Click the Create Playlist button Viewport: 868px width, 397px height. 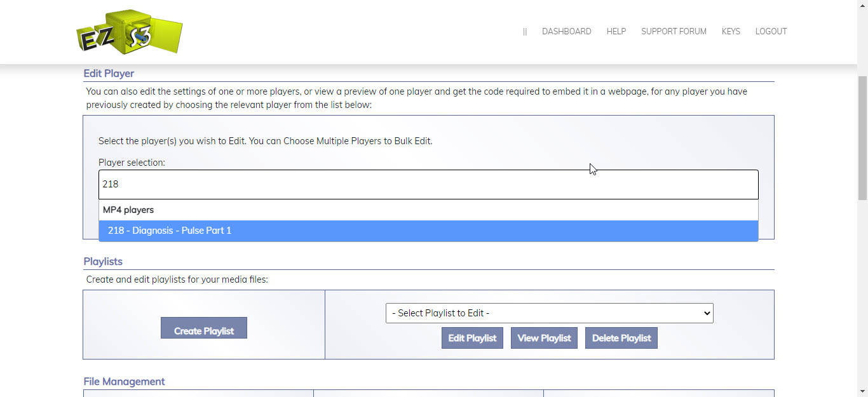[x=204, y=328]
